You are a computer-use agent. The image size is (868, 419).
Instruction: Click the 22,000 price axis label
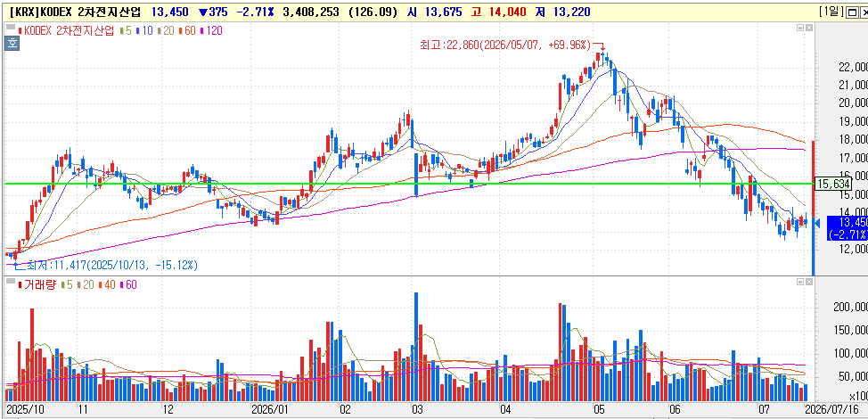853,67
